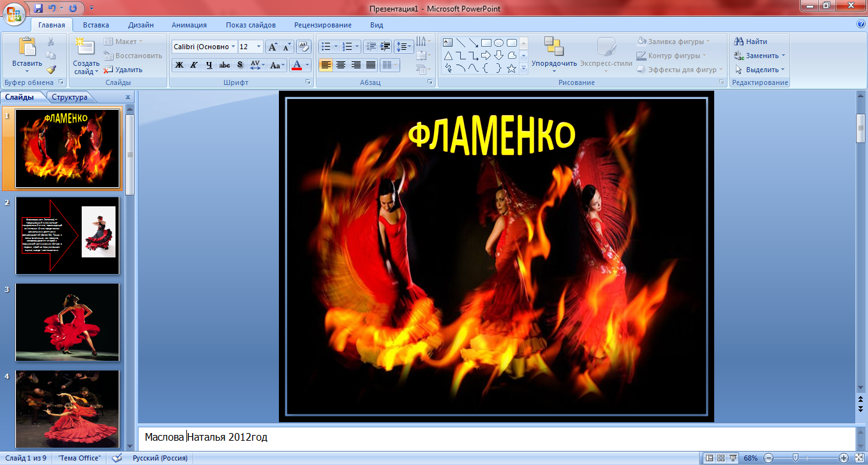Screen dimensions: 868x465
Task: Switch to Slide Sorter view
Action: click(721, 458)
